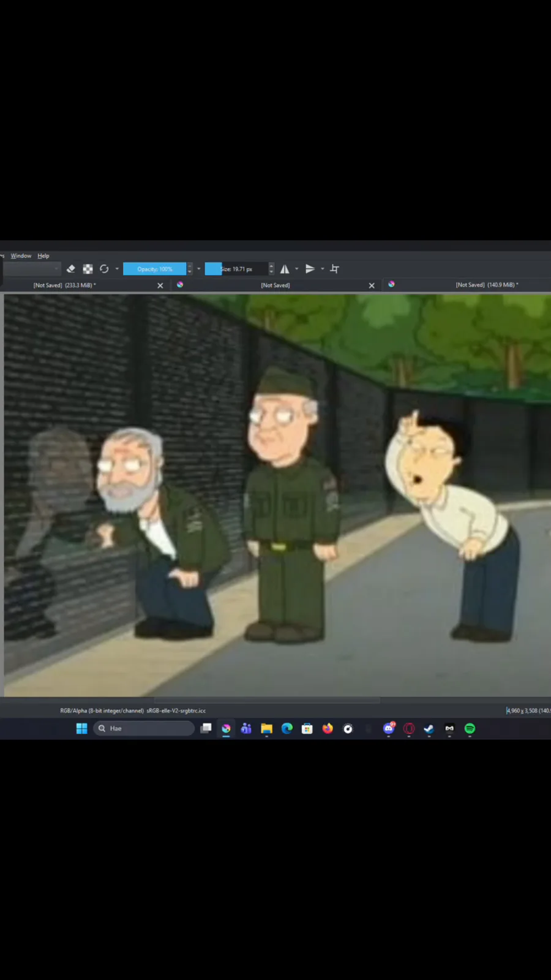Switch to the middle [Not Saved] tab
Screen dimensions: 551x980
pos(274,285)
